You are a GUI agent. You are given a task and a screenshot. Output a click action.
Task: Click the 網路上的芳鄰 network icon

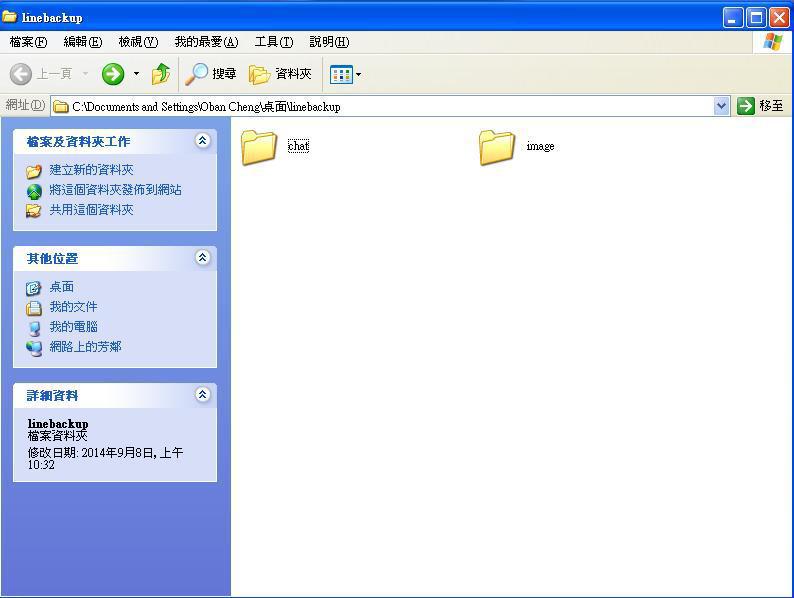coord(34,348)
